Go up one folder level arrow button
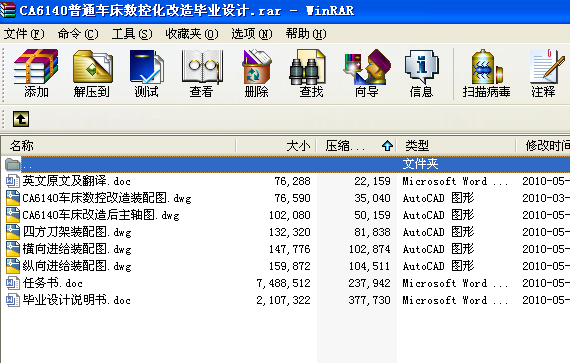 pos(21,119)
